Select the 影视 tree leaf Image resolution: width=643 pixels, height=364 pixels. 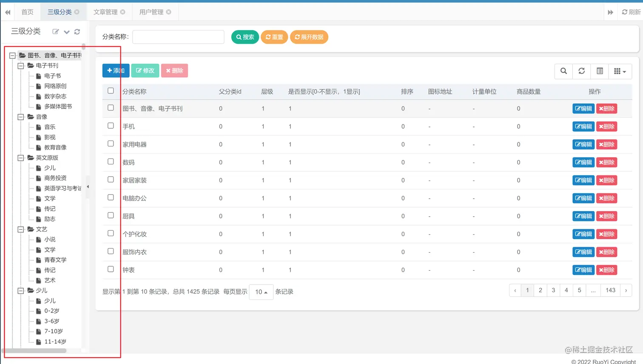[50, 137]
